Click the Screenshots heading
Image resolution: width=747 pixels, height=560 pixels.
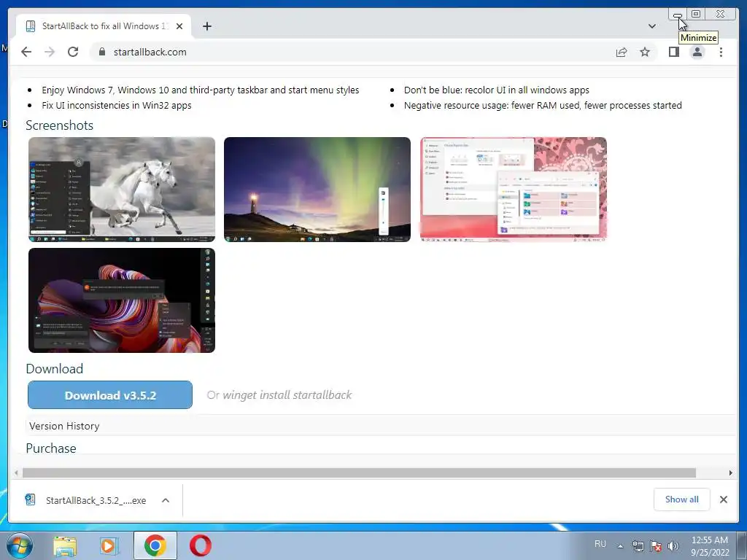click(x=60, y=125)
